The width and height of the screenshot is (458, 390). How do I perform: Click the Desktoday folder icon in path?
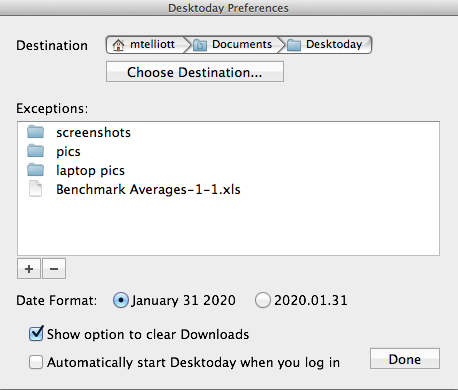point(294,45)
